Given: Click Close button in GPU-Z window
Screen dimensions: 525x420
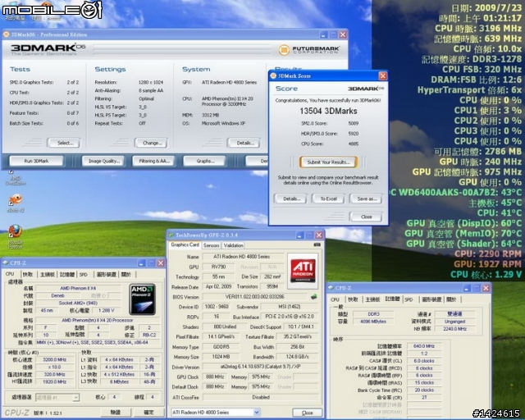Looking at the screenshot, I should (307, 413).
